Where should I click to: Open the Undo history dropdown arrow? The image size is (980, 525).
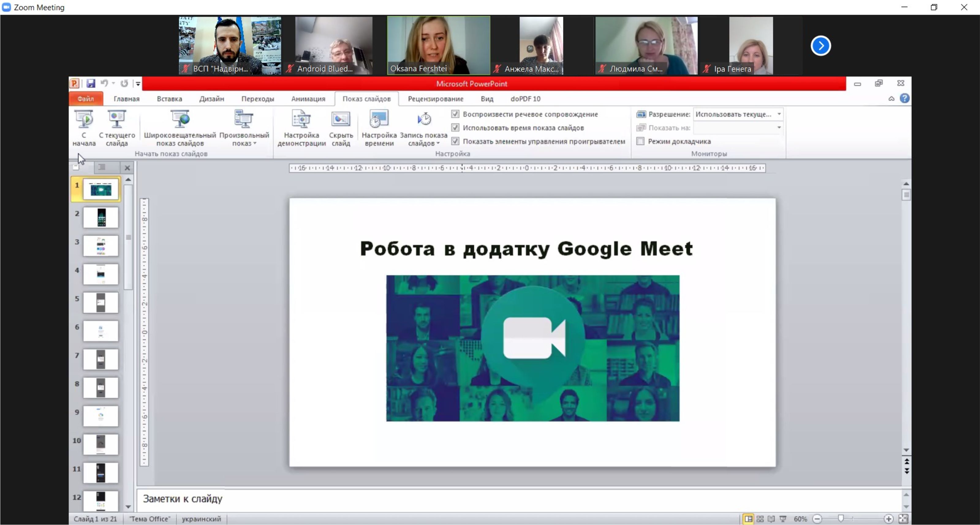[113, 83]
